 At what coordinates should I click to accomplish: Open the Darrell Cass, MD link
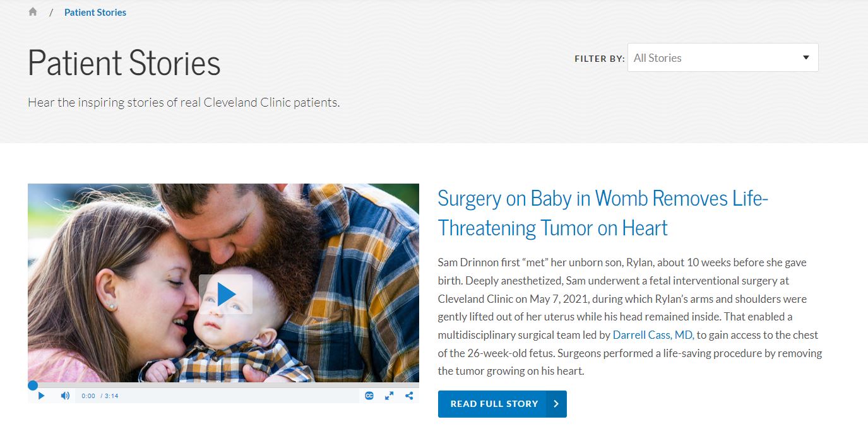click(653, 335)
